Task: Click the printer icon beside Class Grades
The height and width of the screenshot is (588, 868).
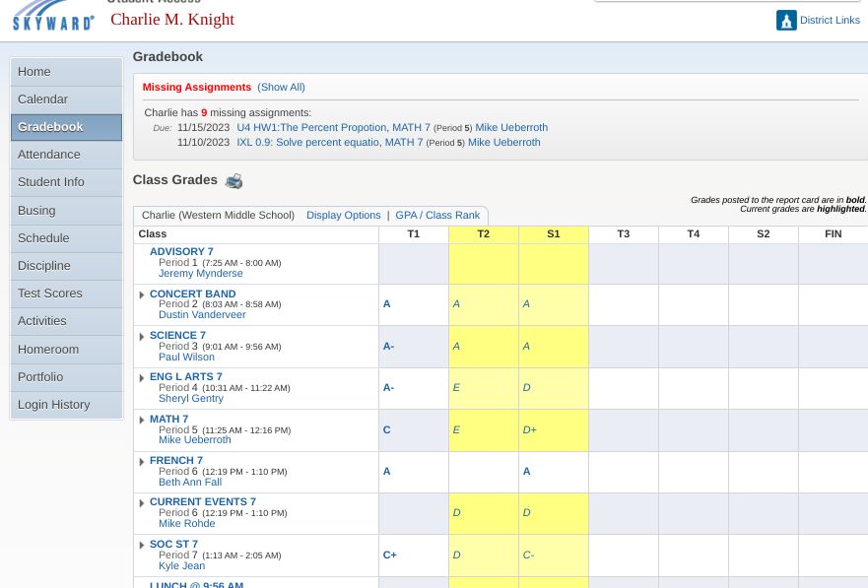Action: (x=234, y=181)
